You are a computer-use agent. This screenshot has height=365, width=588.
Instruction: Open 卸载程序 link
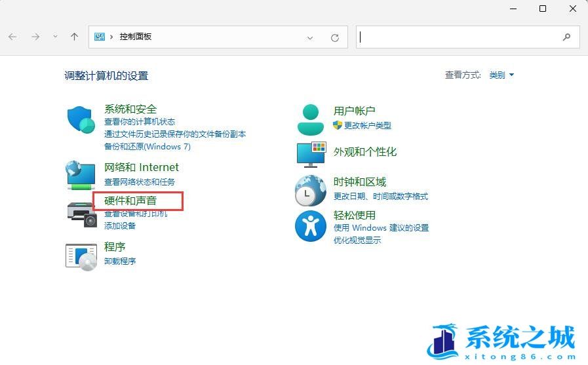[120, 261]
